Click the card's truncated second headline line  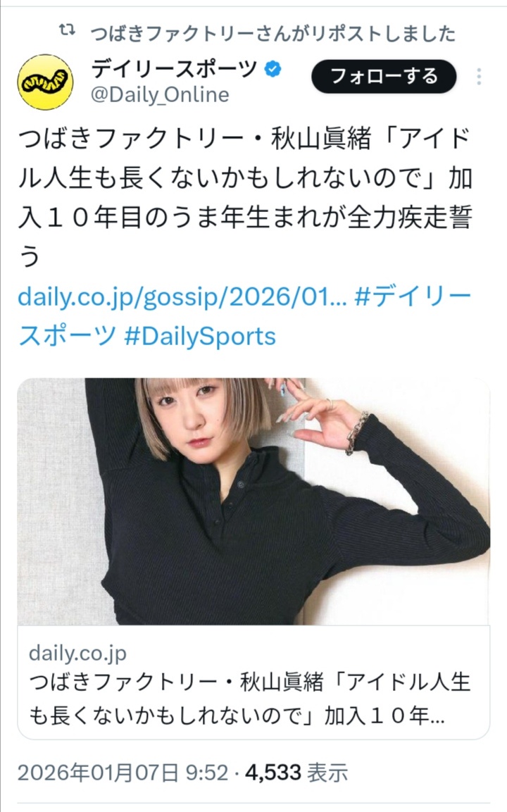point(237,717)
